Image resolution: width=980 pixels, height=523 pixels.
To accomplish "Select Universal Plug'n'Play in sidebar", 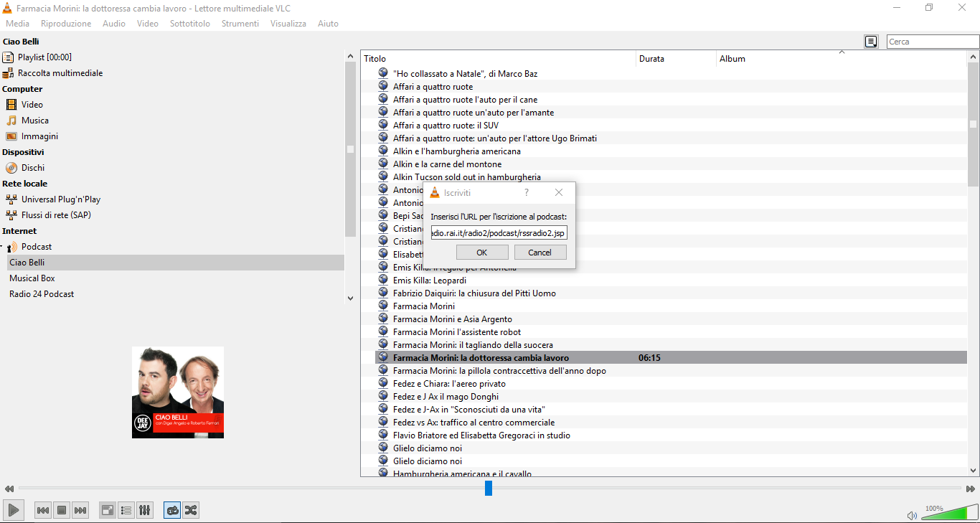I will coord(61,199).
